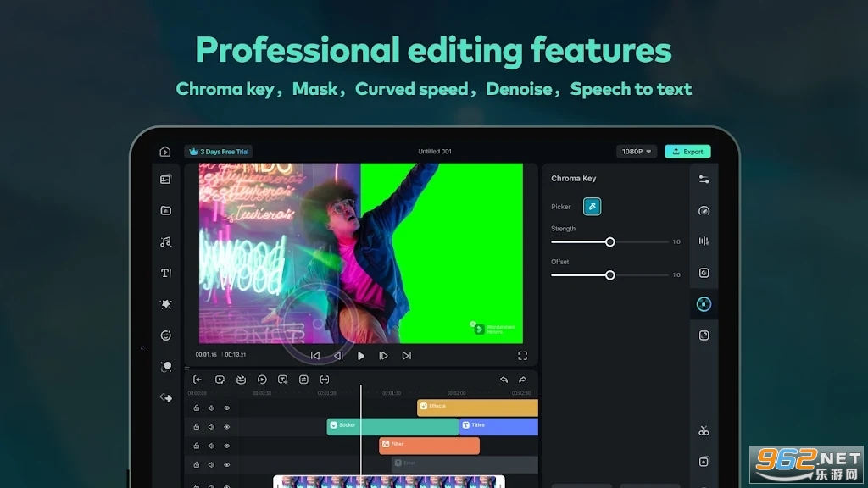Lock the Effects track
This screenshot has width=868, height=488.
pyautogui.click(x=196, y=408)
